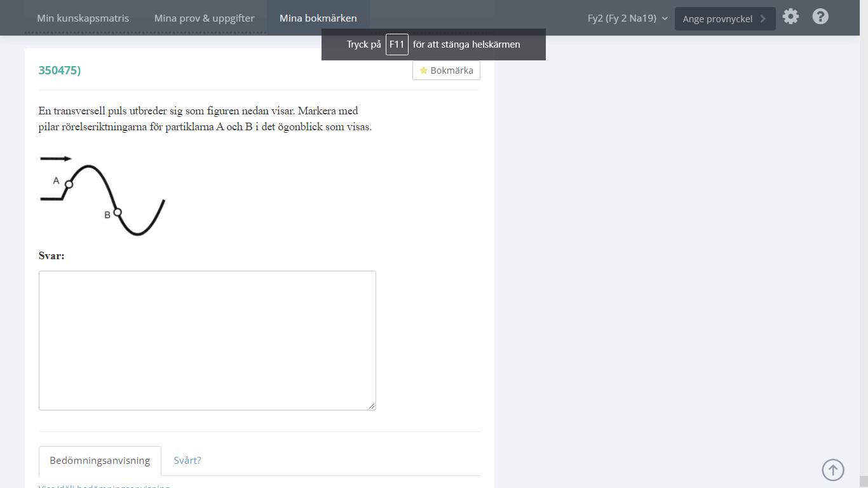Click the task number 350475 link
868x488 pixels.
tap(60, 71)
